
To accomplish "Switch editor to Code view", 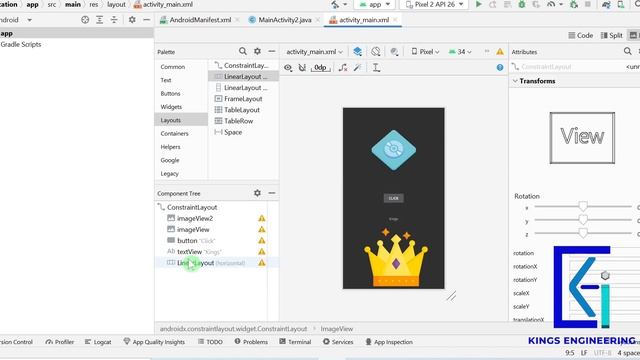I will pos(580,36).
